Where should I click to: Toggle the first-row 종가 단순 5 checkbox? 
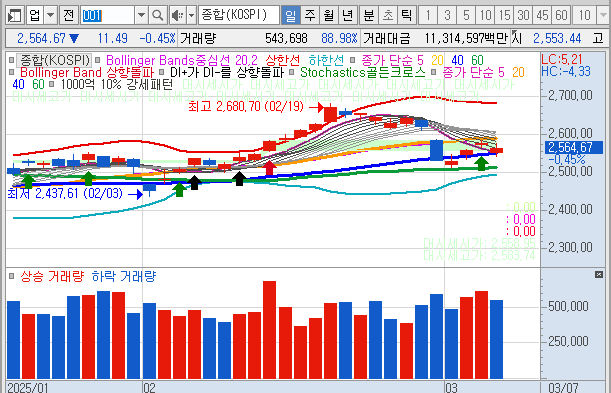352,60
